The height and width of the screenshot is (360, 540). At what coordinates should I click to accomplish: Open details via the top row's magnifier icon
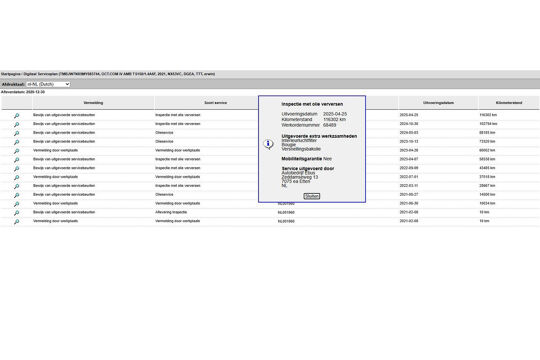(16, 115)
